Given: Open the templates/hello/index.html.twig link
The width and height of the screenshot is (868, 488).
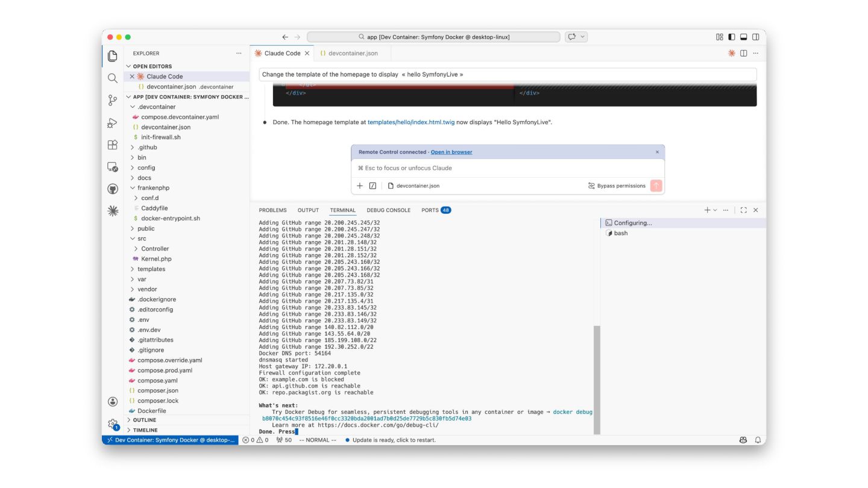Looking at the screenshot, I should click(x=411, y=122).
